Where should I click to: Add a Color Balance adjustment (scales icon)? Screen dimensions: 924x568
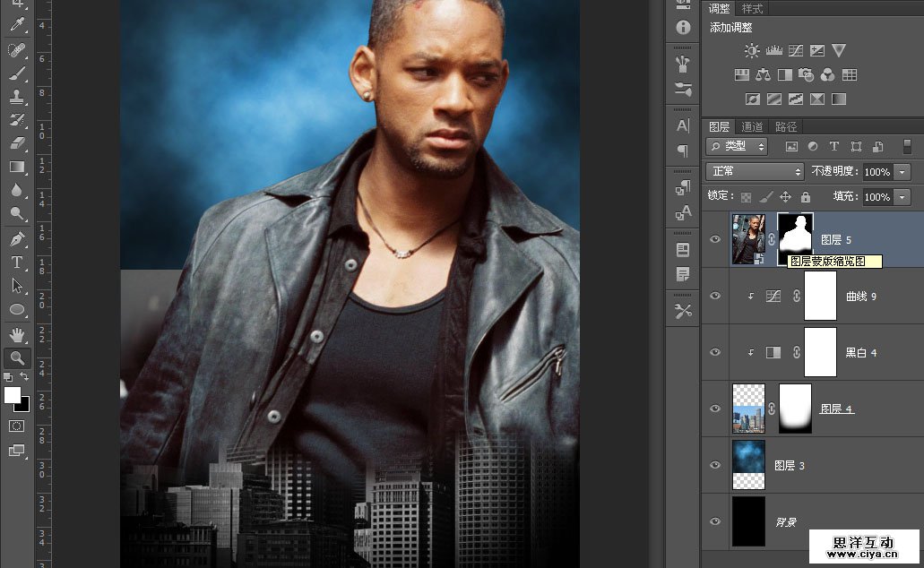(764, 75)
